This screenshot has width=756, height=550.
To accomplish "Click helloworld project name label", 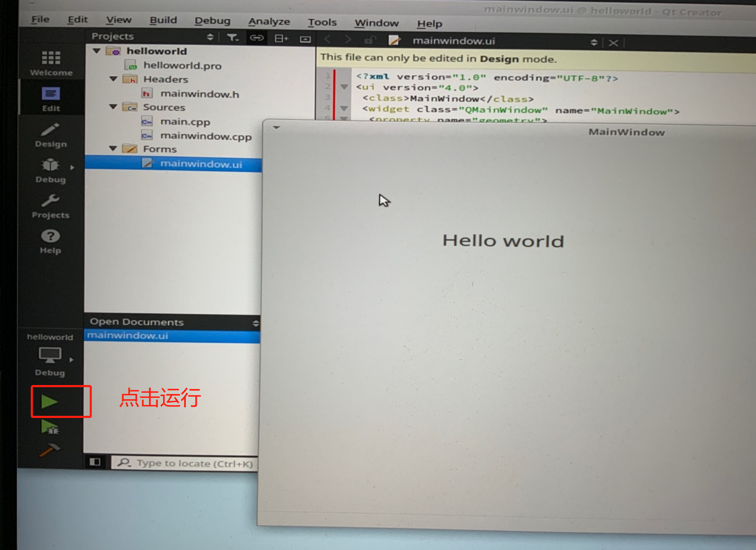I will pyautogui.click(x=157, y=51).
